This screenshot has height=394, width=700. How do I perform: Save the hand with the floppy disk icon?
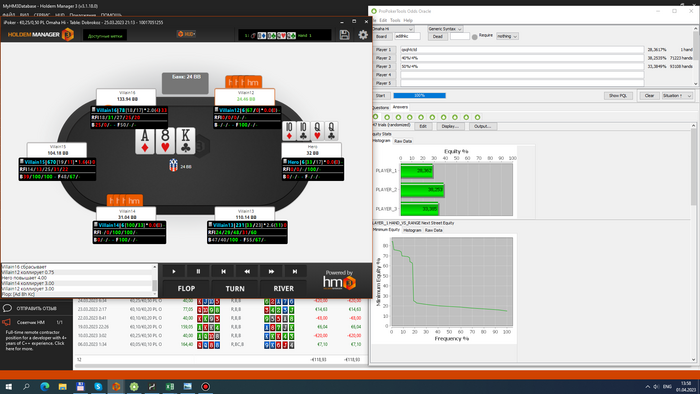(x=344, y=35)
